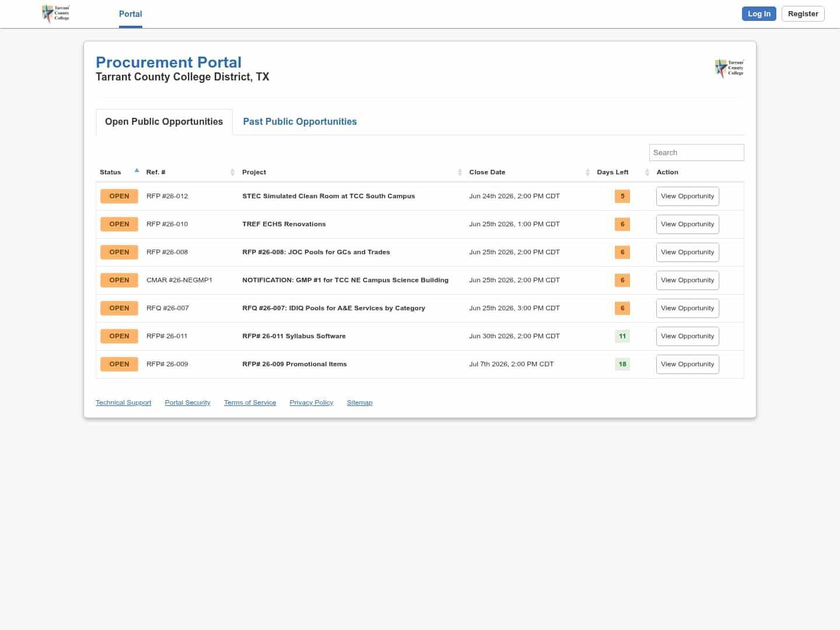Click the Procurement Portal heading
Image resolution: width=840 pixels, height=630 pixels.
click(x=169, y=62)
